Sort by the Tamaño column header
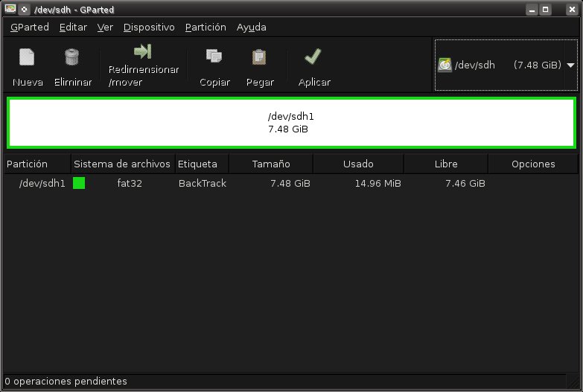Screen dimensions: 583x392 [x=271, y=164]
